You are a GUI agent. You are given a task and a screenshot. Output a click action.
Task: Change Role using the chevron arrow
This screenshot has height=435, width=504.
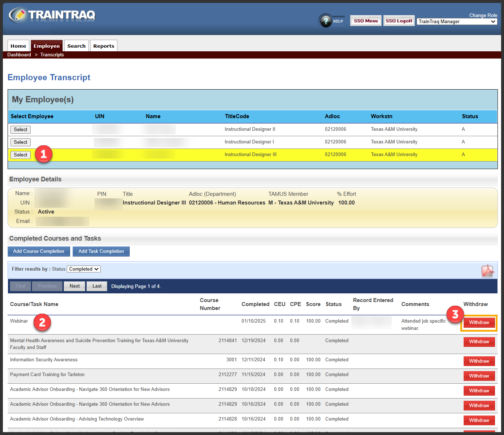(494, 21)
